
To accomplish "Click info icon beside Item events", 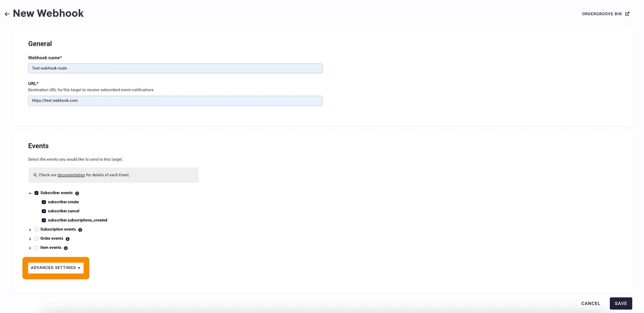I will pos(66,248).
